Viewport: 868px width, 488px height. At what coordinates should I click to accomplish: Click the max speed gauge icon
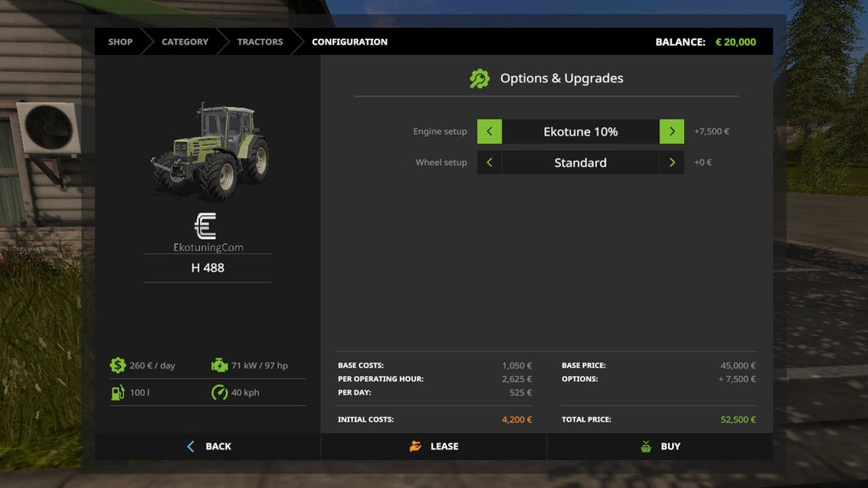point(220,392)
